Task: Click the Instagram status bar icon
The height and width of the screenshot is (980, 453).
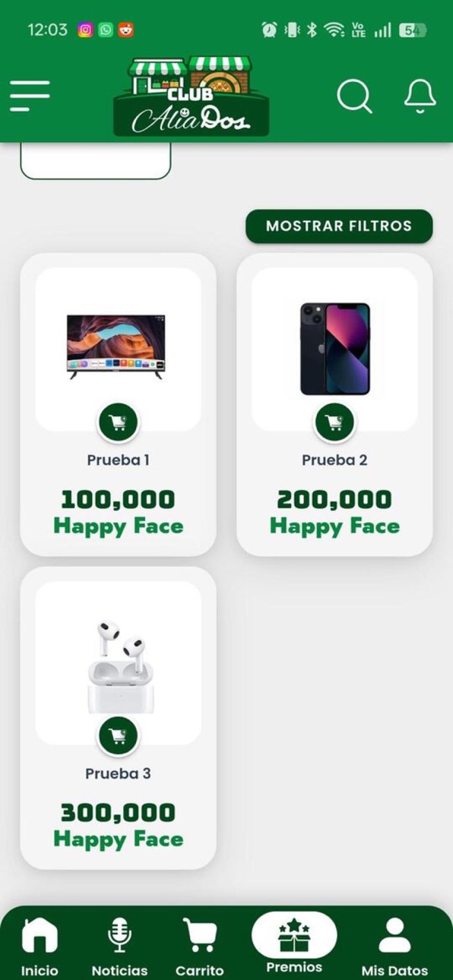Action: click(86, 30)
